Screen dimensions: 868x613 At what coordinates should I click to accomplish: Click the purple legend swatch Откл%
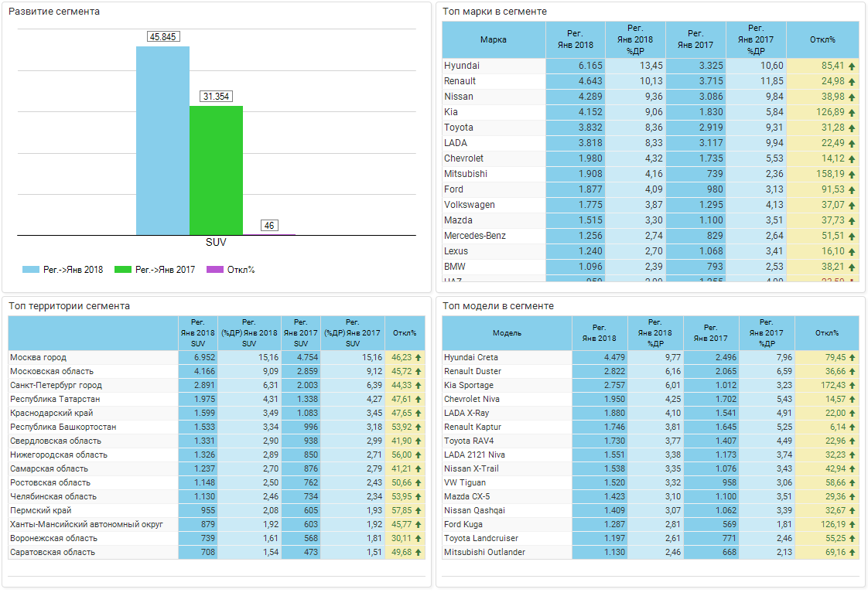215,270
